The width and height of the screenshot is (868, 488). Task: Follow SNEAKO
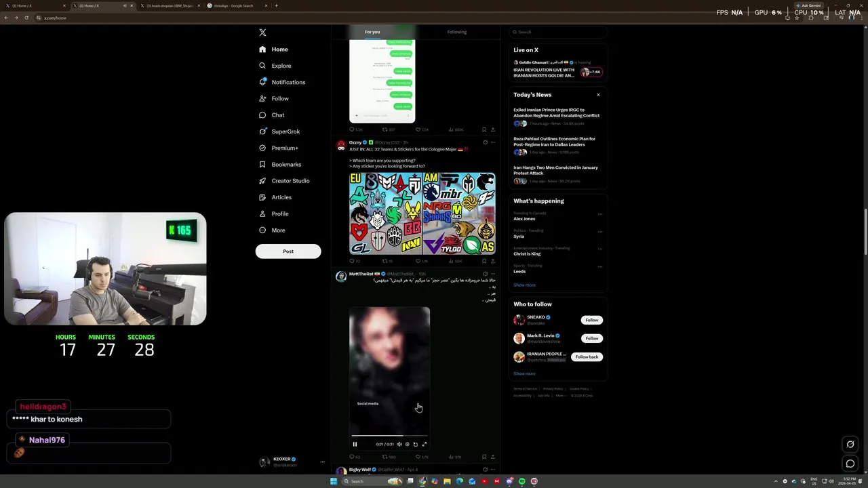point(592,320)
